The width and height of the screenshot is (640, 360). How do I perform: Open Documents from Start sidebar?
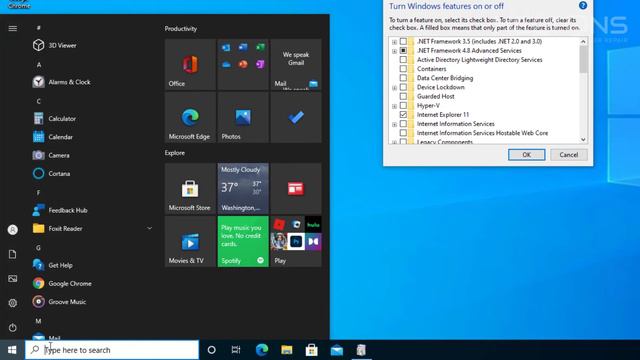coord(13,254)
